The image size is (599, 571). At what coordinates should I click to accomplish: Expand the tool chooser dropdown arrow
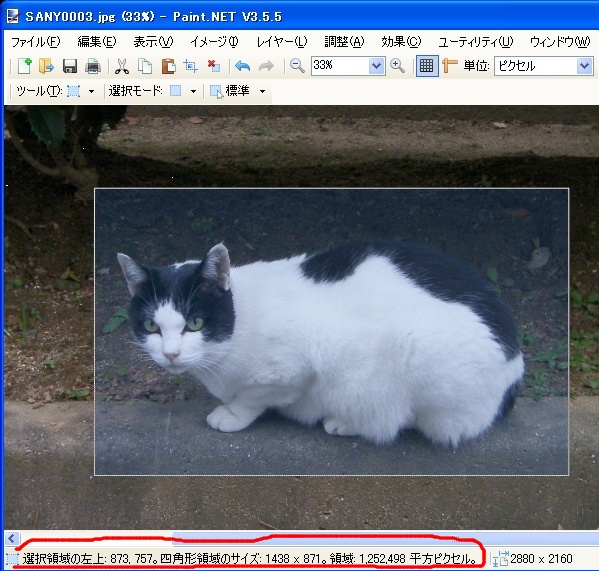[91, 91]
